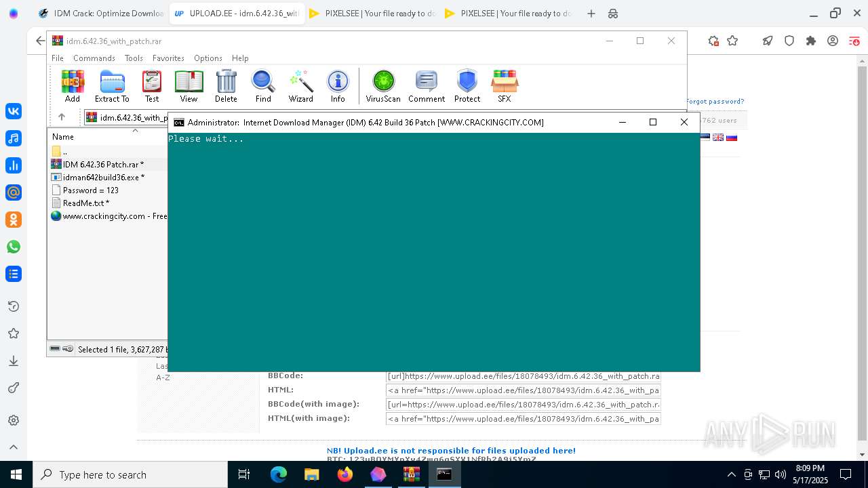
Task: Open the browser extensions puzzle icon
Action: tap(811, 41)
